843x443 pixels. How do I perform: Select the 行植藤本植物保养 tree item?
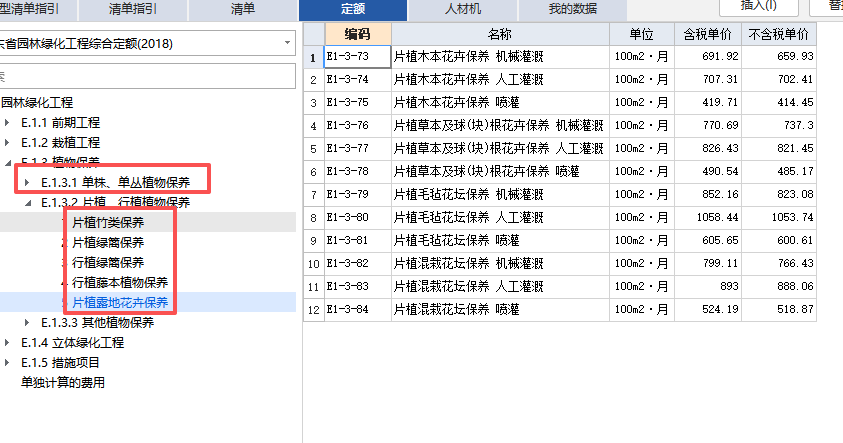tap(120, 282)
